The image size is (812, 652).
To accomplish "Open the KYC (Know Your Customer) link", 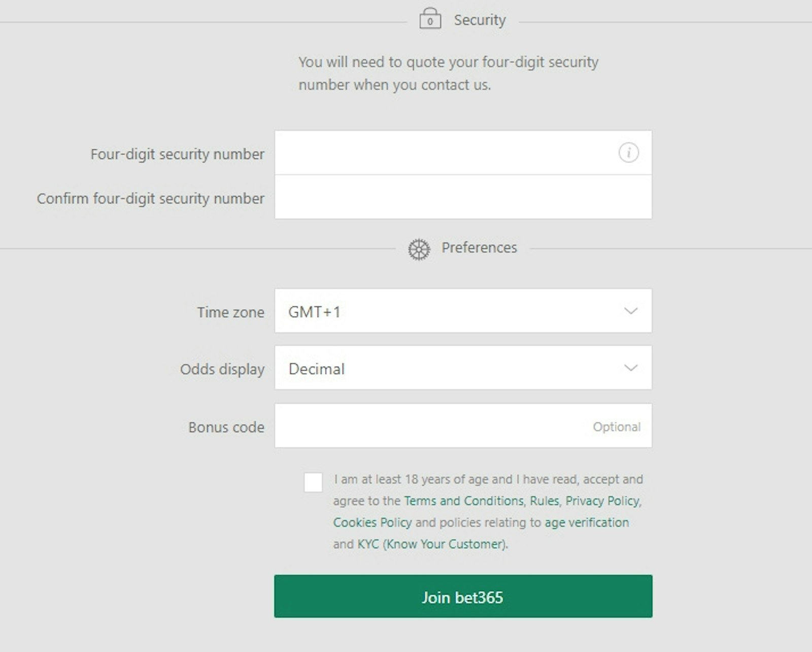I will (x=432, y=544).
